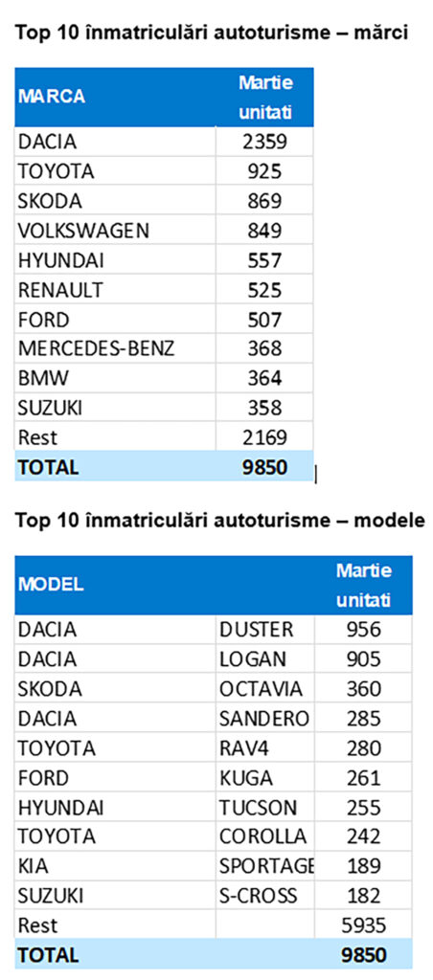Screen dimensions: 433x980
Task: Click the 'Top 10 înmatriculări autoturisme – modele' heading
Action: pos(219,520)
